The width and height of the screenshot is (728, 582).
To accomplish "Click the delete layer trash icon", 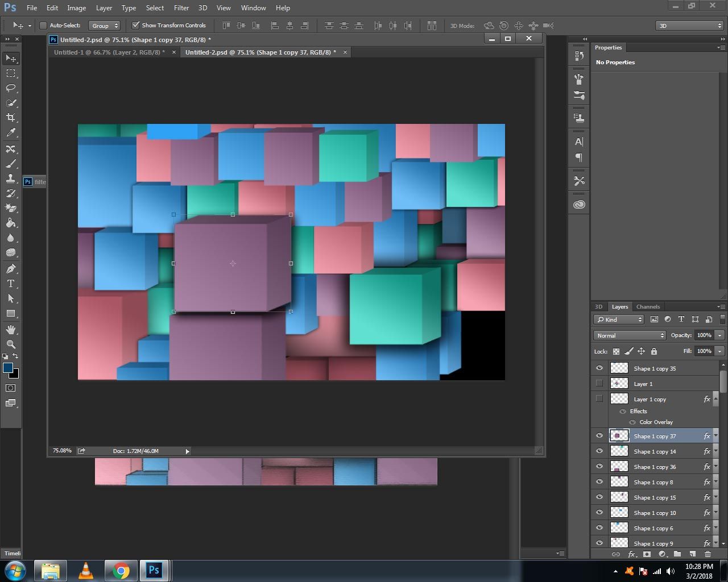I will pos(708,554).
